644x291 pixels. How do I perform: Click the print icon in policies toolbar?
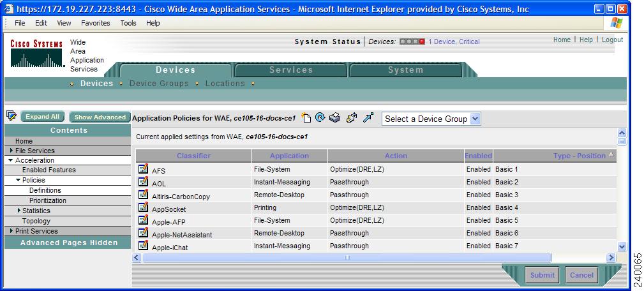point(334,118)
